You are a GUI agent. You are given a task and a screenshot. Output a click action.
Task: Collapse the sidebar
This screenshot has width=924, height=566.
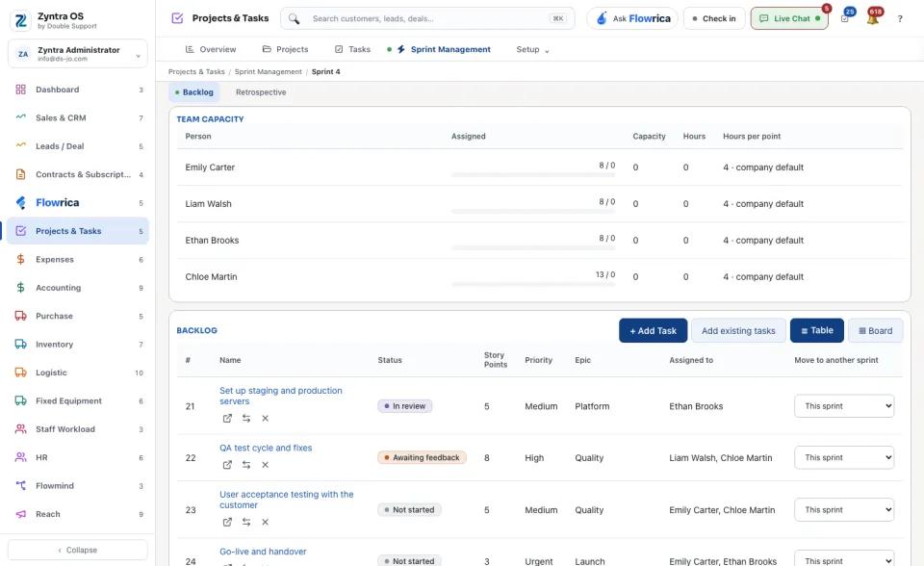click(78, 550)
